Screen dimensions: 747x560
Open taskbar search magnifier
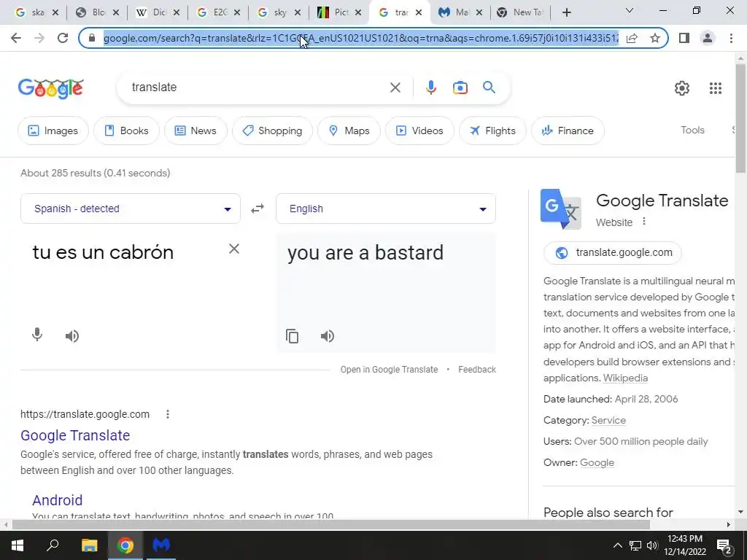(x=53, y=545)
